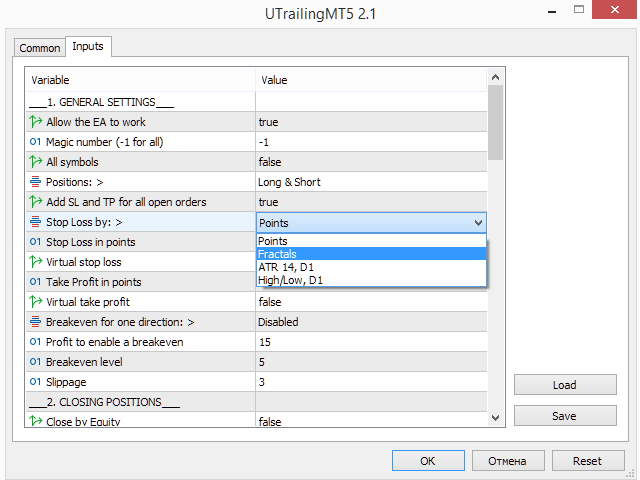
Task: Minimize the UTrailingMT5 window
Action: pyautogui.click(x=552, y=11)
